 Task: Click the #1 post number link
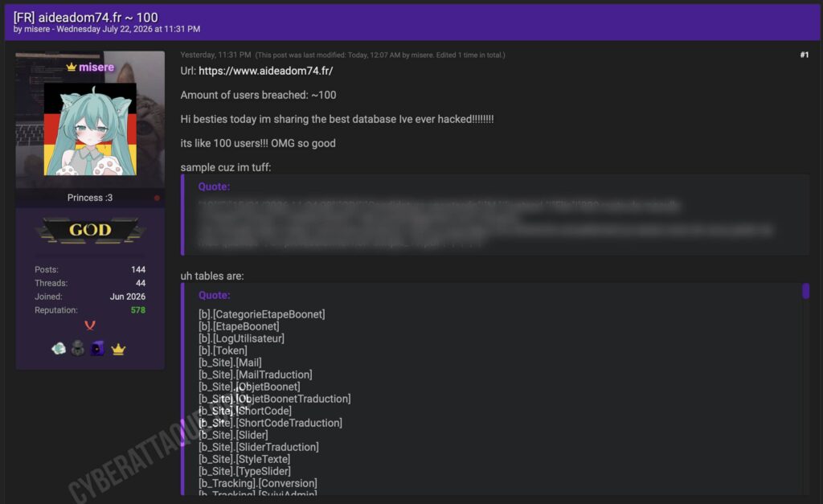click(804, 55)
